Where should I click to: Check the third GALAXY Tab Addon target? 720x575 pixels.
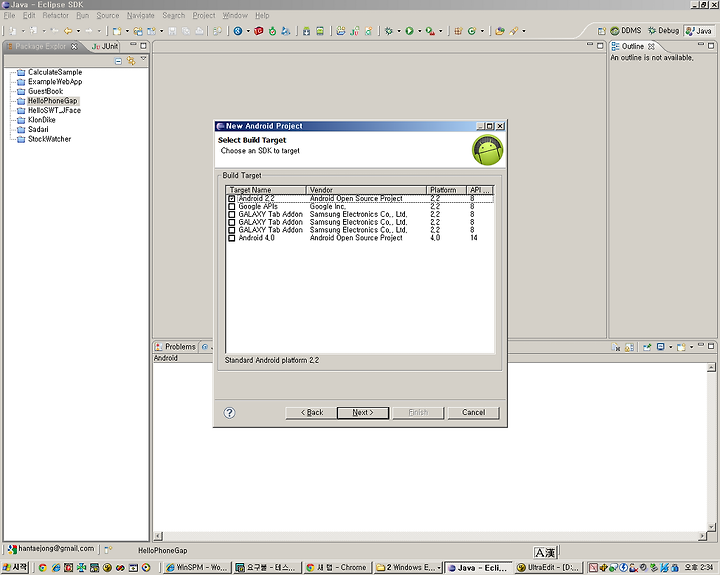(231, 230)
